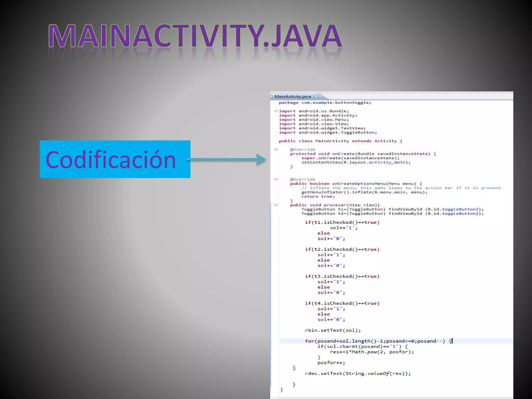Click the import android.view.View line
Image resolution: width=532 pixels, height=399 pixels.
[314, 124]
